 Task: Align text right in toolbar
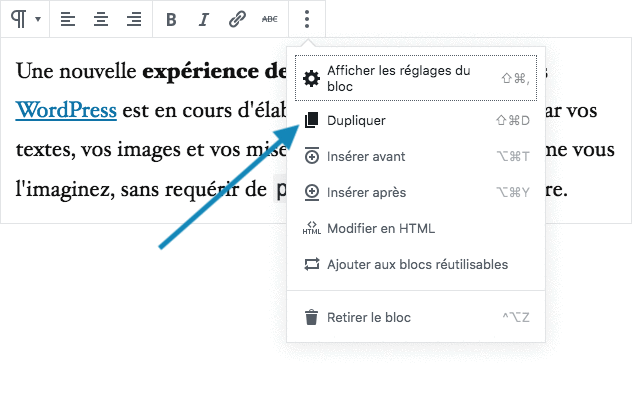(133, 19)
